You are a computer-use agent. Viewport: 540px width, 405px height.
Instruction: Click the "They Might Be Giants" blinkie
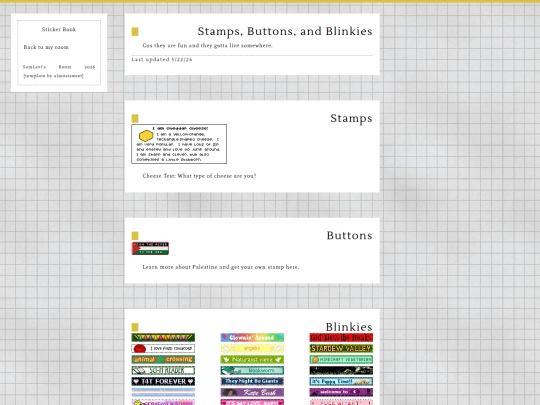252,382
